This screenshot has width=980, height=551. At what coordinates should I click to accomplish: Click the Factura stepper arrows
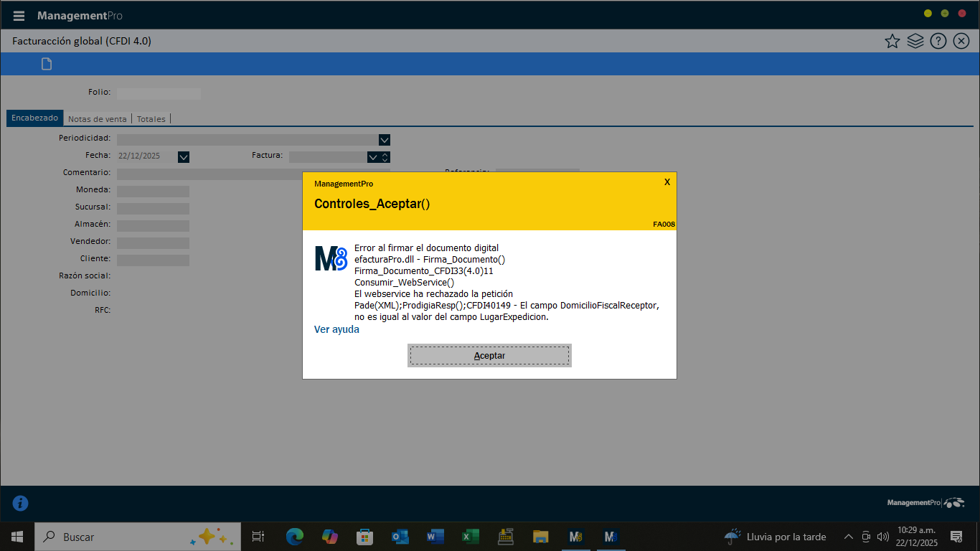385,157
